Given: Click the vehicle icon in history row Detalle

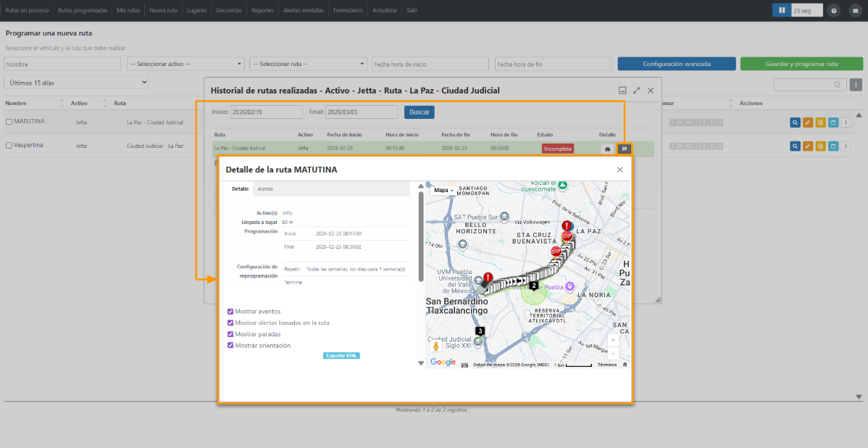Looking at the screenshot, I should point(607,149).
